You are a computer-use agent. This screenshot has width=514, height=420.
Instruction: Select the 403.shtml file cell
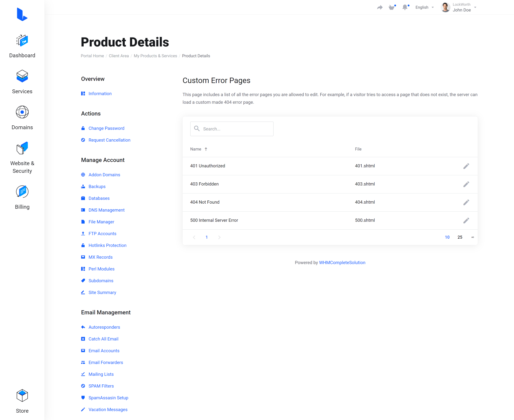[365, 184]
